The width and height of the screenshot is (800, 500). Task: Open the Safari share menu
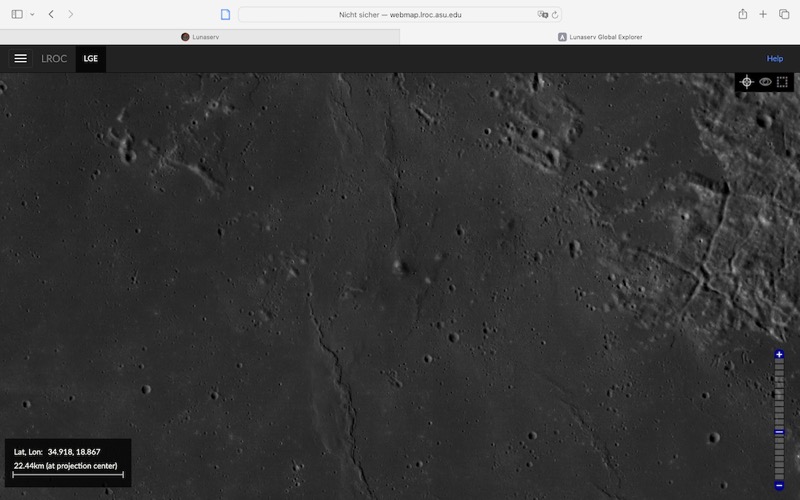[x=743, y=14]
